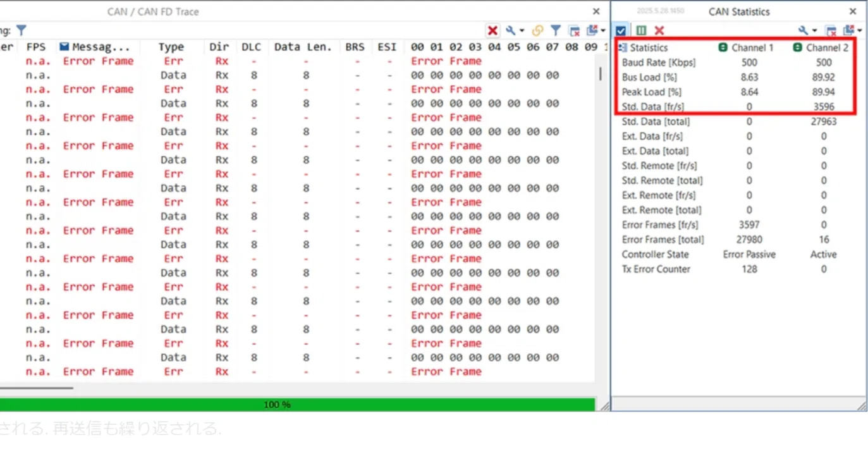
Task: Select the 'Std. Remote [total]' row label
Action: pos(662,180)
